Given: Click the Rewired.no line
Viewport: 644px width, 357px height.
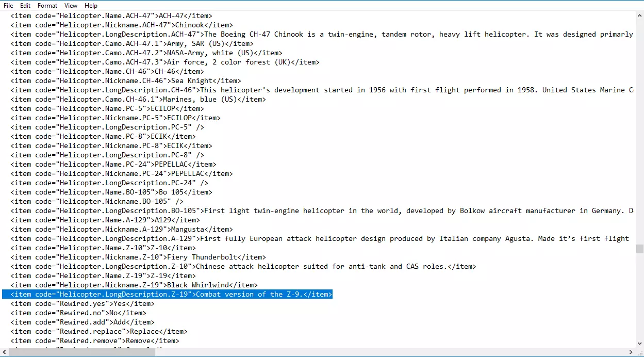Looking at the screenshot, I should point(78,313).
